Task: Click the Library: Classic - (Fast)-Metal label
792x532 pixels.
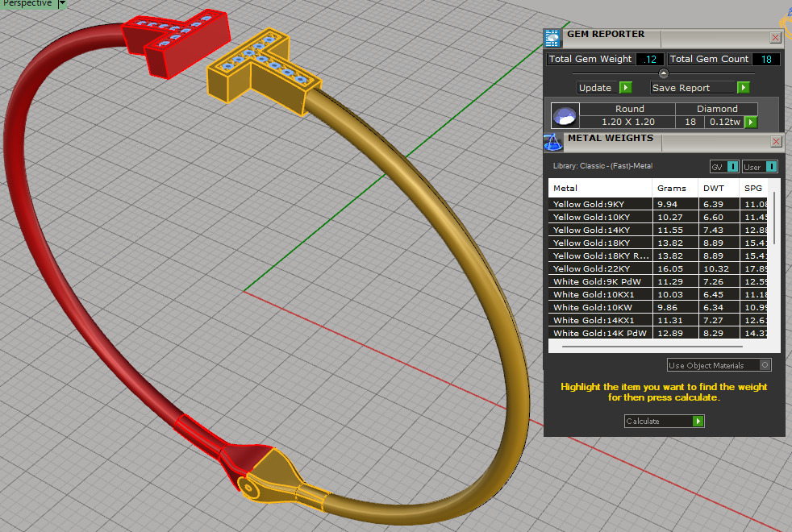Action: 602,165
